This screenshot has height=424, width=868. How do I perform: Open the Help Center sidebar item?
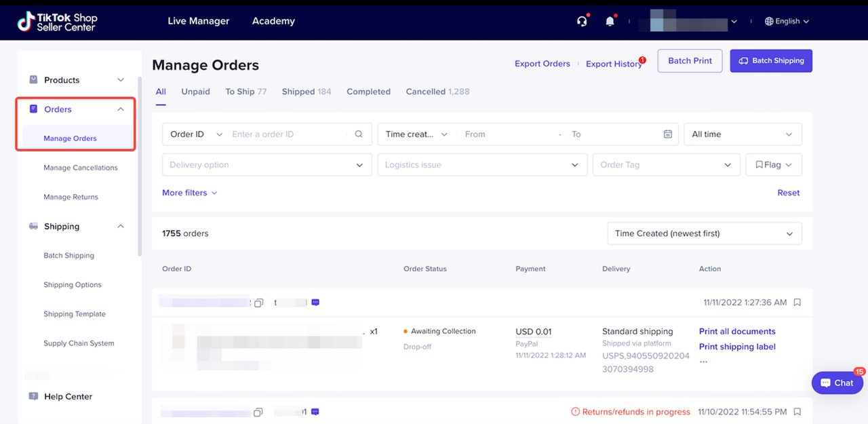tap(68, 396)
